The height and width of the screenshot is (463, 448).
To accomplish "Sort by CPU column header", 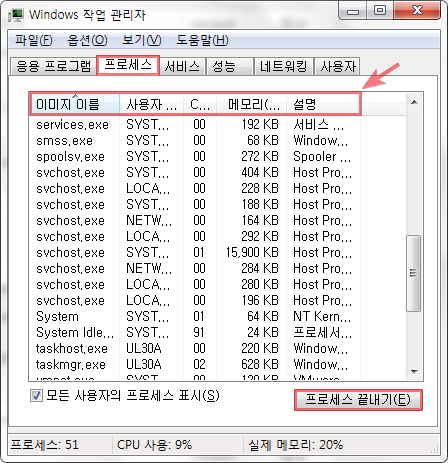I will click(x=200, y=105).
